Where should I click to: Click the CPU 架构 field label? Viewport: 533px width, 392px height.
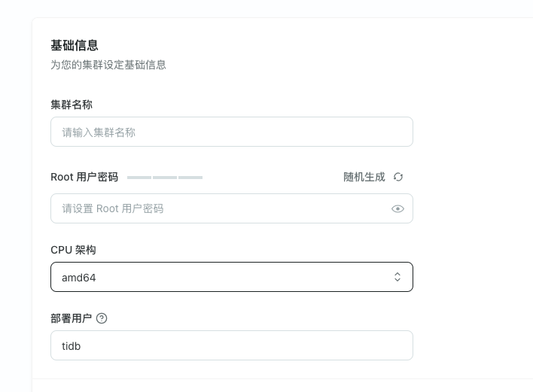tap(73, 250)
